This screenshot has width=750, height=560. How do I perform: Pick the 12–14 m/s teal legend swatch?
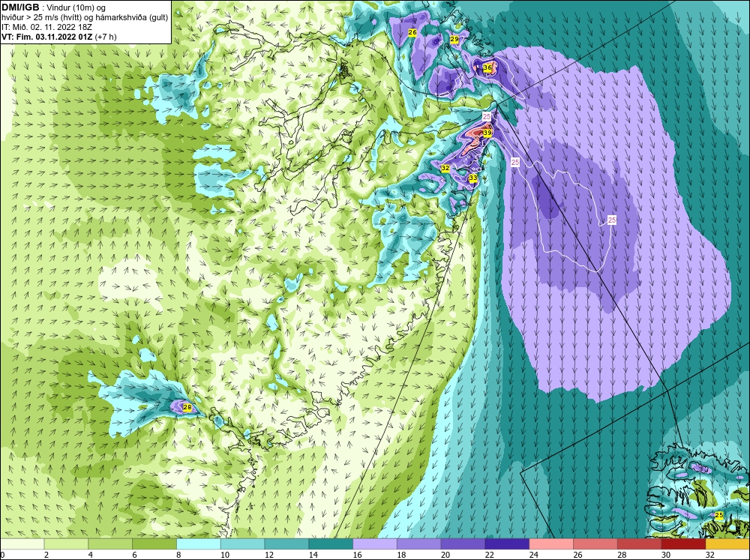pos(286,544)
